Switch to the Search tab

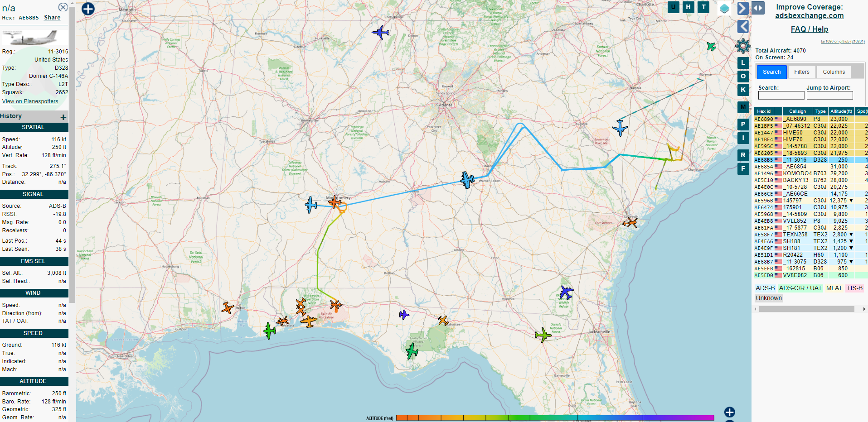[x=771, y=72]
